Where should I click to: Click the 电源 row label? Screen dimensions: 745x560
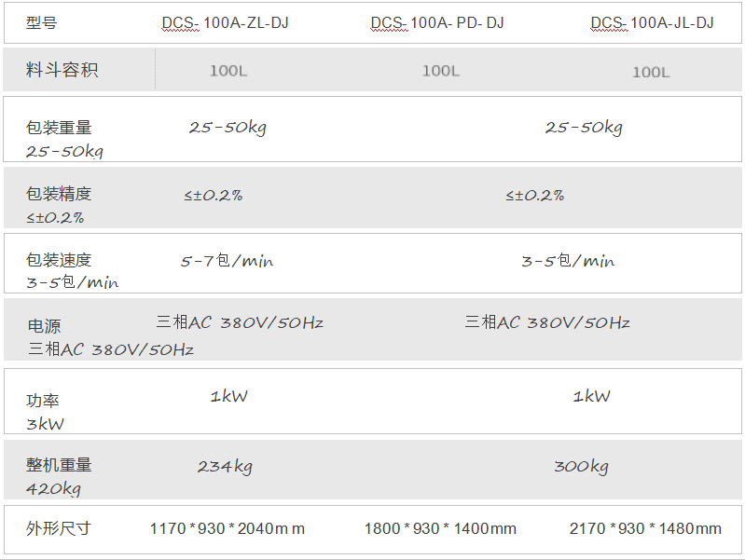point(44,326)
